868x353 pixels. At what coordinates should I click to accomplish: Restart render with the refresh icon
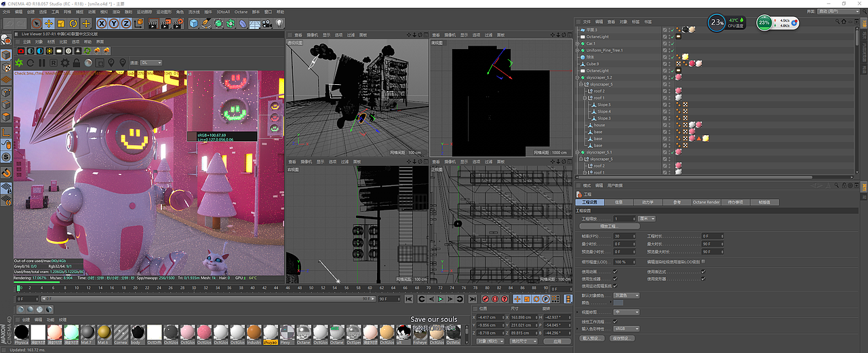pyautogui.click(x=31, y=62)
